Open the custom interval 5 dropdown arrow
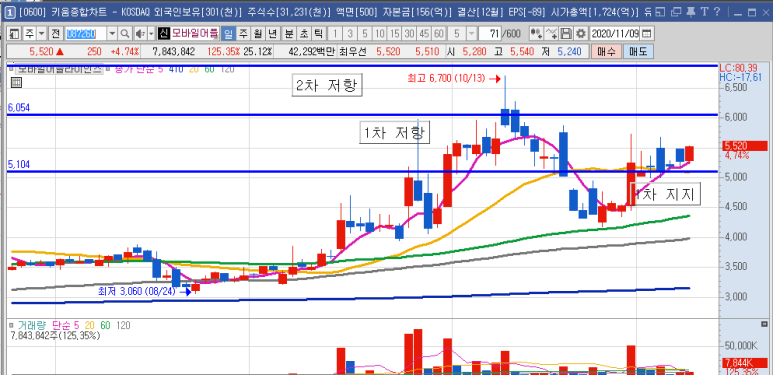The image size is (773, 375). 471,34
